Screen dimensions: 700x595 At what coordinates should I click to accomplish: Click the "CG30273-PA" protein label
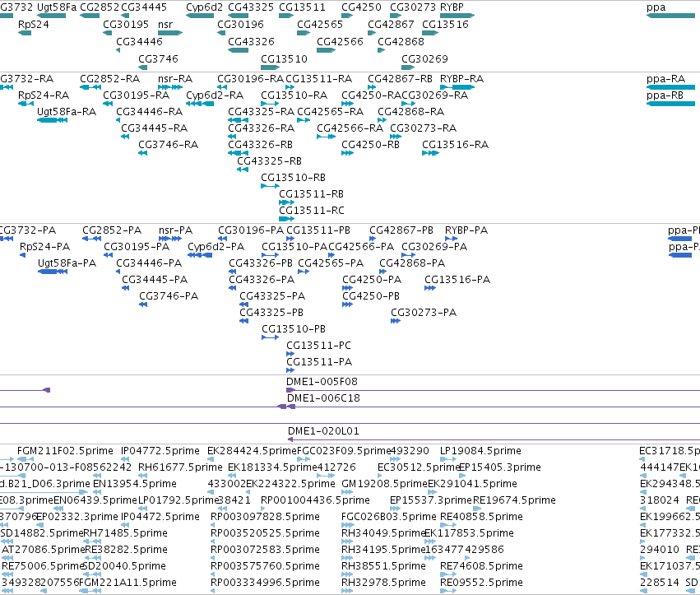pyautogui.click(x=424, y=313)
